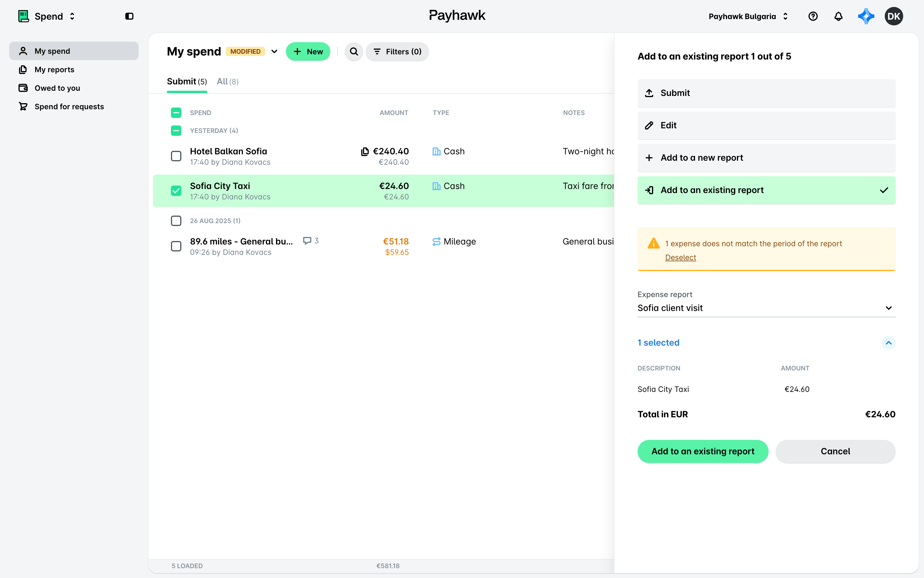Image resolution: width=924 pixels, height=578 pixels.
Task: Check the Hotel Balkan Sofia checkbox
Action: [176, 156]
